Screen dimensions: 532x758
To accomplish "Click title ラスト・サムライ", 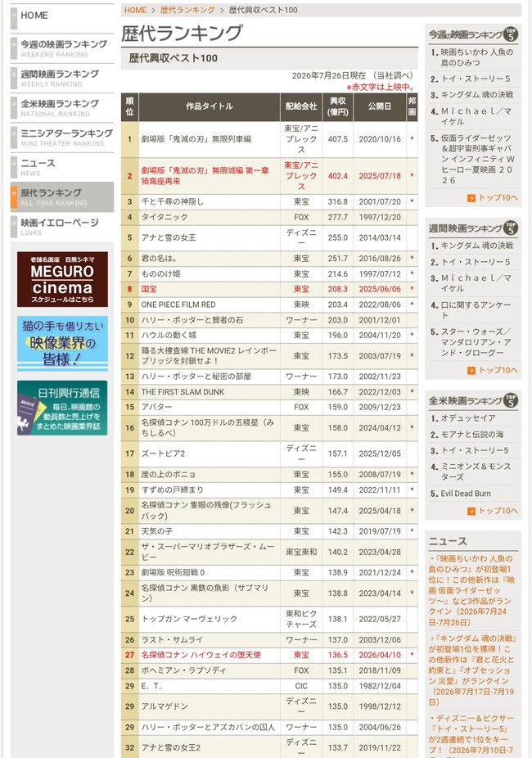I will click(172, 640).
